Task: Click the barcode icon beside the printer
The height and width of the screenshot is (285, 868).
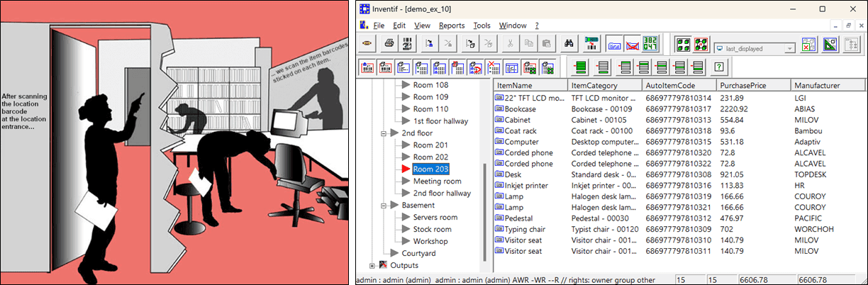Action: [407, 44]
